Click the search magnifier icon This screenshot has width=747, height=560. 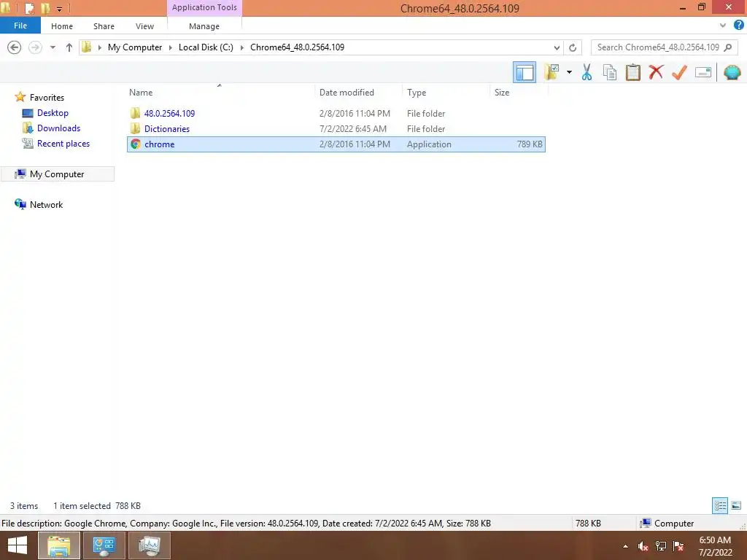[x=727, y=47]
